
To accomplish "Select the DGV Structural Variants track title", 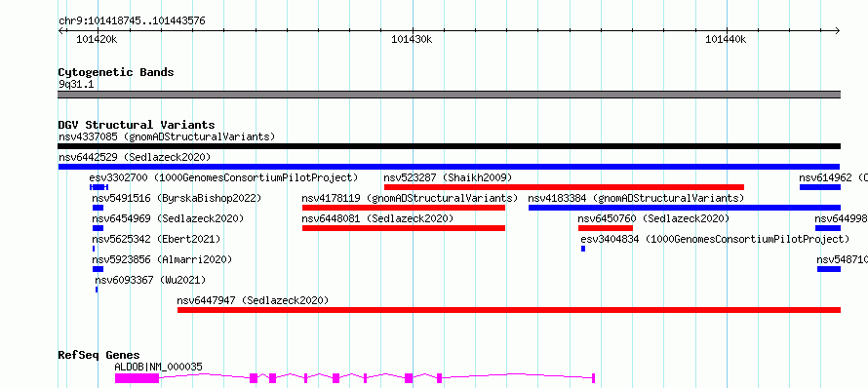I will coord(137,125).
